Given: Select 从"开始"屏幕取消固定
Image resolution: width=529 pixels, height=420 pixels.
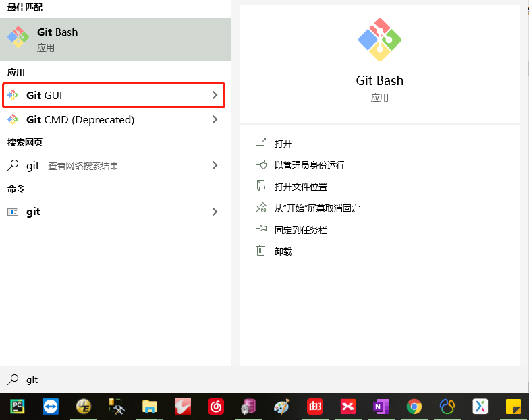Looking at the screenshot, I should point(317,208).
